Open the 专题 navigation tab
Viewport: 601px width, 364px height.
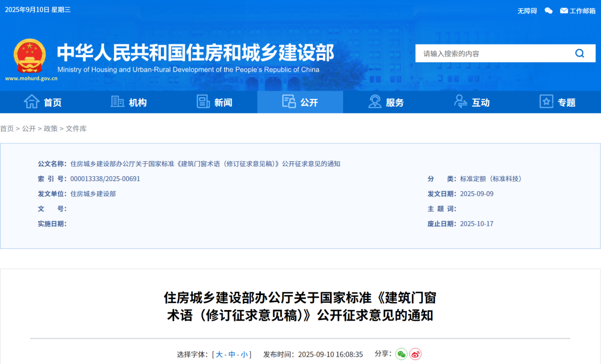558,102
